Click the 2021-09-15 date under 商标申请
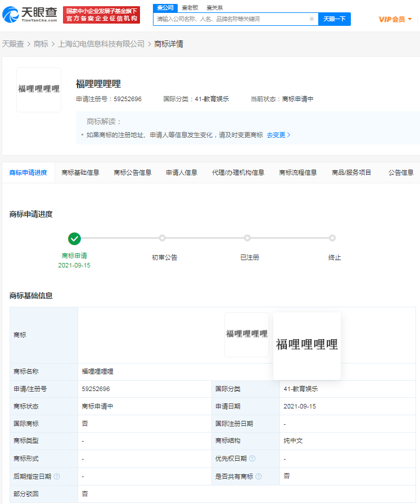 [74, 266]
